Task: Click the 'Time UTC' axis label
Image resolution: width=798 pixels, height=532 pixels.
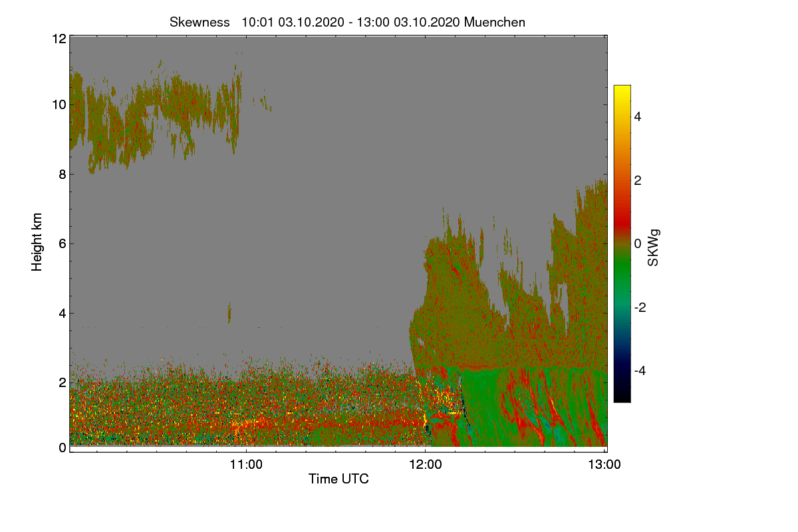Action: [338, 479]
